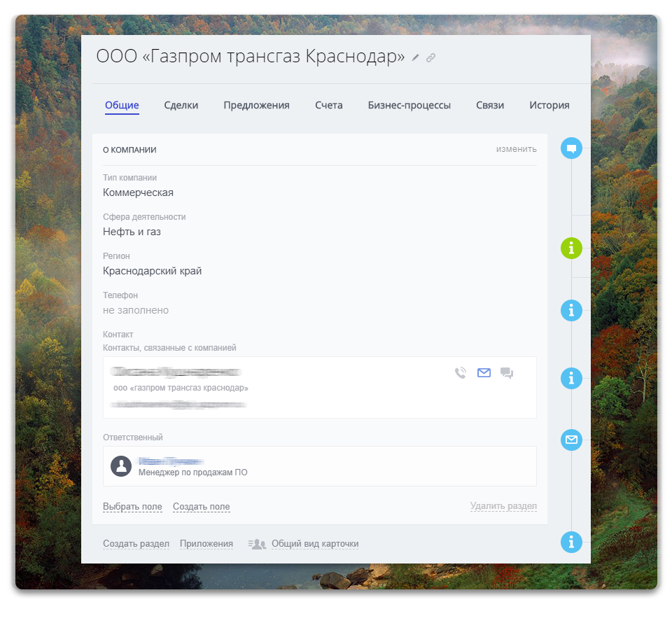Click the people icon next to Общий вид карточки
672x630 pixels.
[x=257, y=544]
